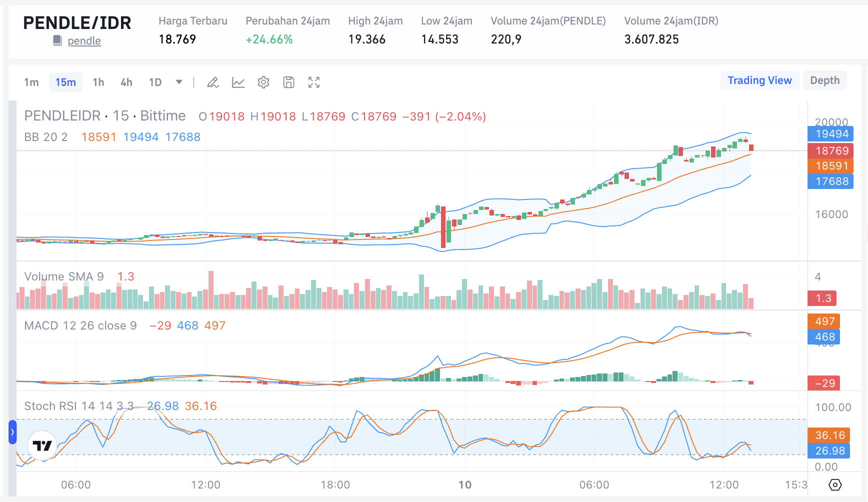The image size is (868, 502).
Task: Open the timeframe dropdown arrow
Action: (x=179, y=82)
